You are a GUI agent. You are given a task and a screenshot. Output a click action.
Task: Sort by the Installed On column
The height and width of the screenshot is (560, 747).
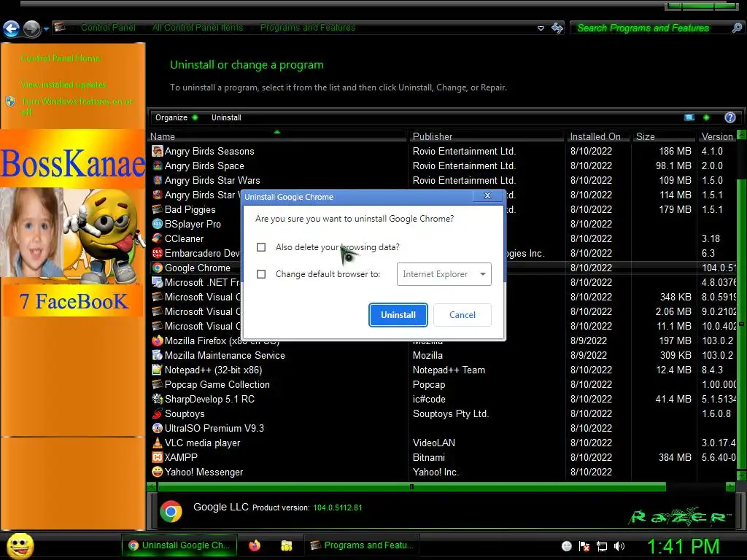[598, 136]
